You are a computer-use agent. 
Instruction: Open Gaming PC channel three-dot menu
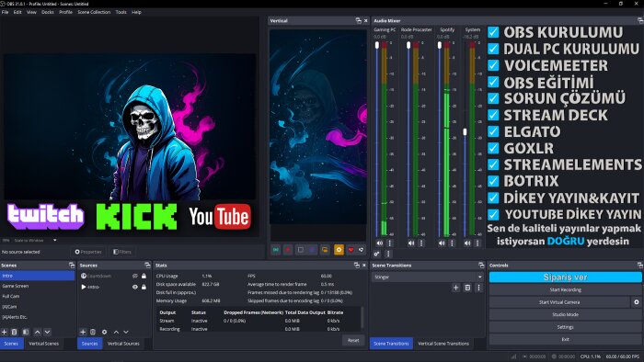389,243
